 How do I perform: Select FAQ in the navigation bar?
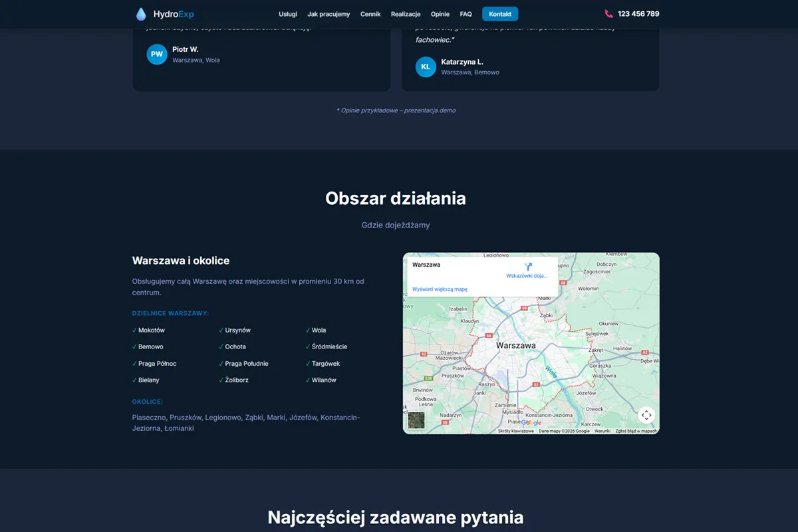[x=465, y=14]
